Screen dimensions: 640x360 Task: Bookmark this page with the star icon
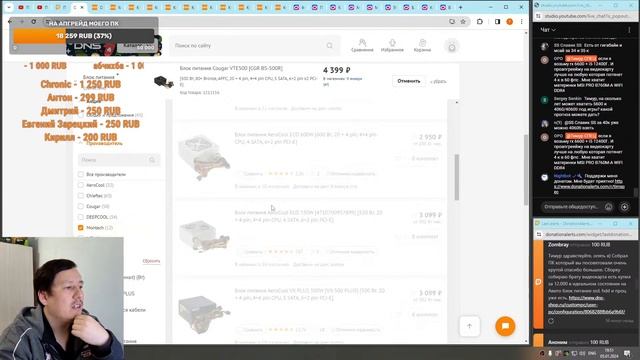point(463,22)
